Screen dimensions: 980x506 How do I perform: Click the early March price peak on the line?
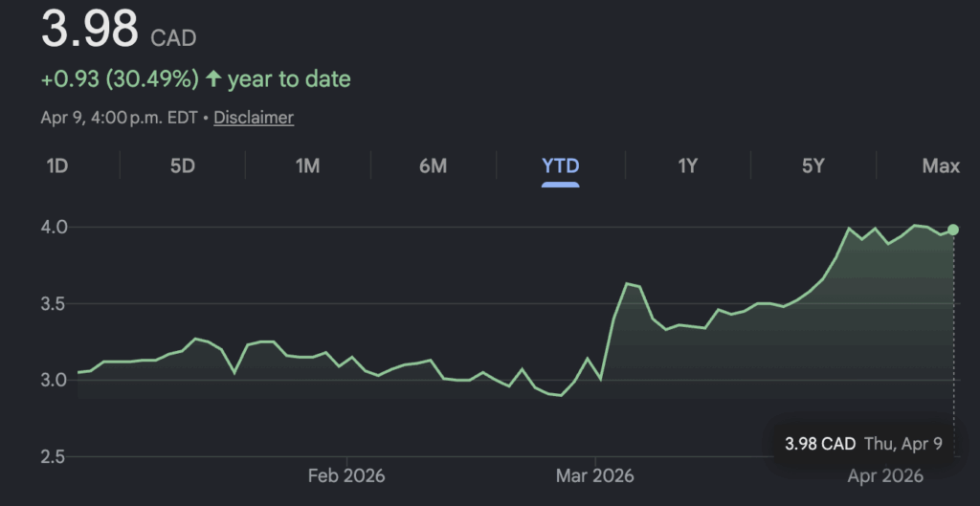(626, 283)
